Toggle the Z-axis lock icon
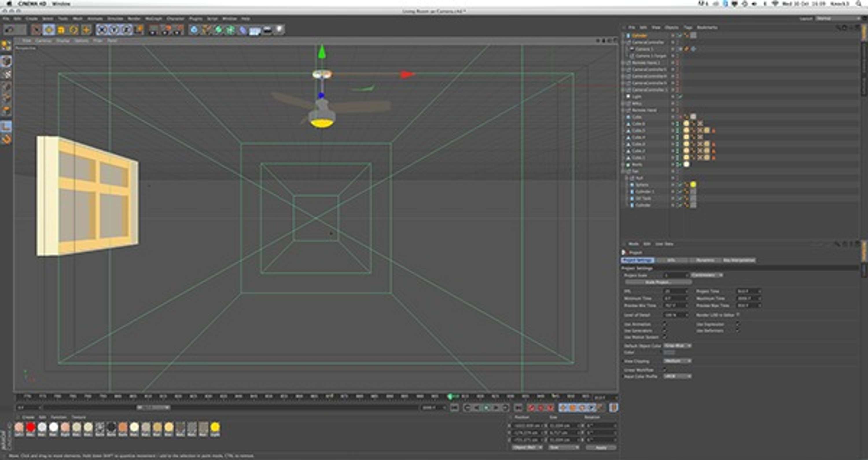868x460 pixels. 126,30
